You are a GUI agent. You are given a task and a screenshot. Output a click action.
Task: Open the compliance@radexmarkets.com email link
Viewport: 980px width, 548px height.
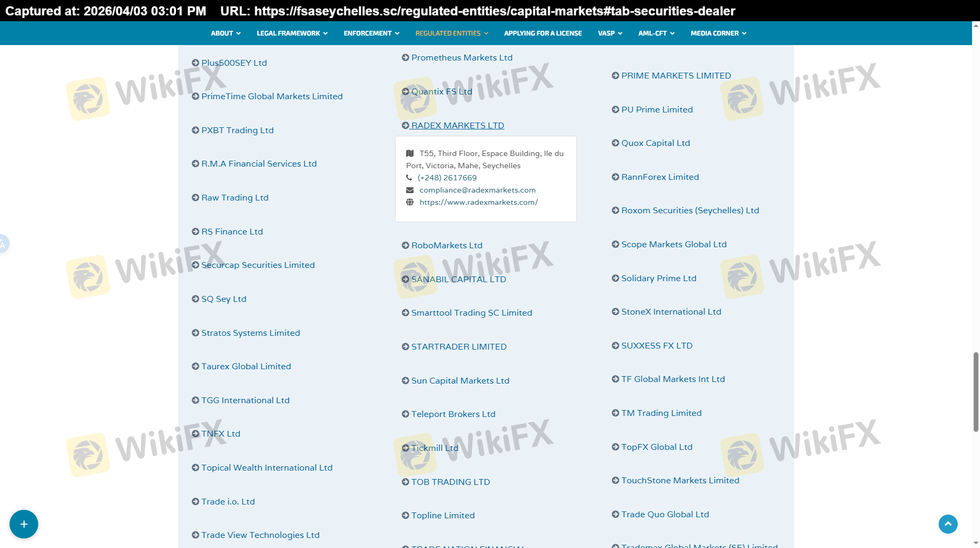[477, 190]
